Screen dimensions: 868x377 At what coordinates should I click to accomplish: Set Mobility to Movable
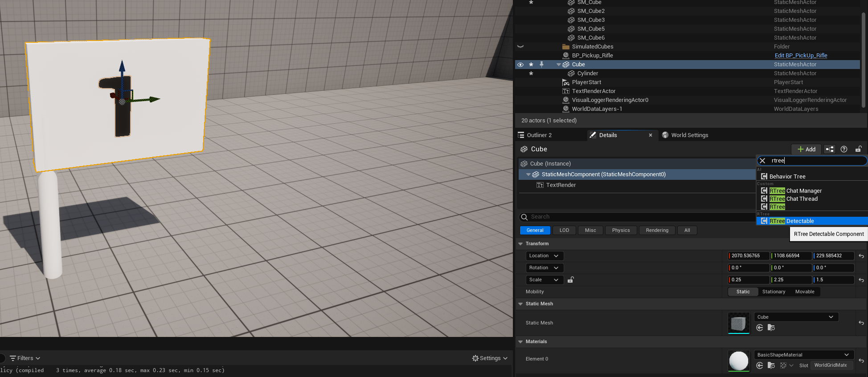coord(805,292)
